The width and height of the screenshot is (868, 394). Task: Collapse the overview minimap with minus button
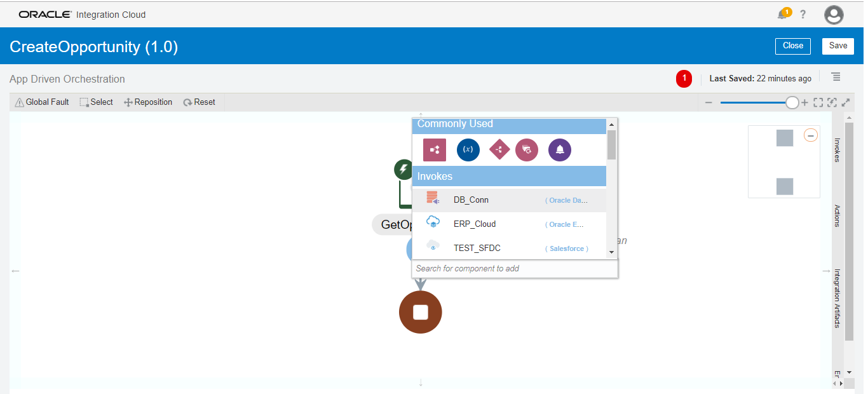811,135
